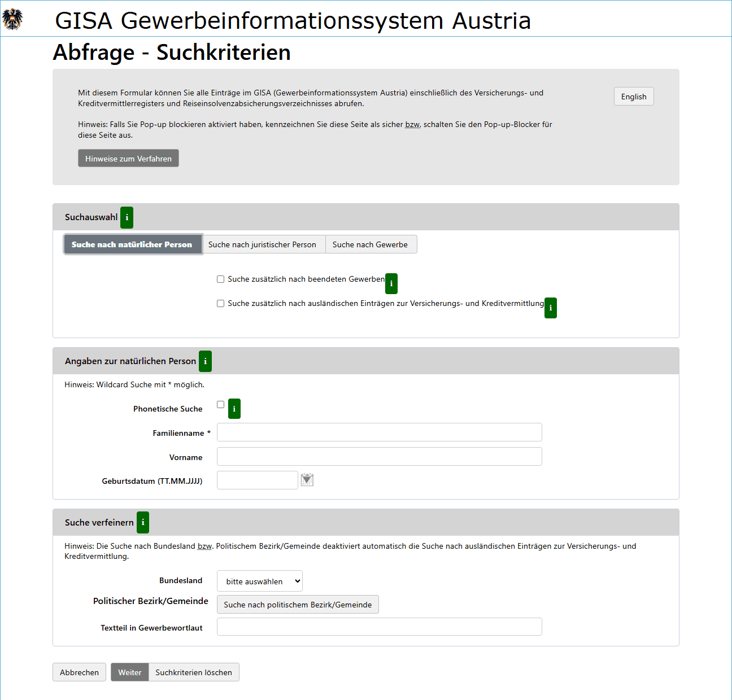Focus the Familienname input field
The width and height of the screenshot is (732, 700).
[x=380, y=432]
